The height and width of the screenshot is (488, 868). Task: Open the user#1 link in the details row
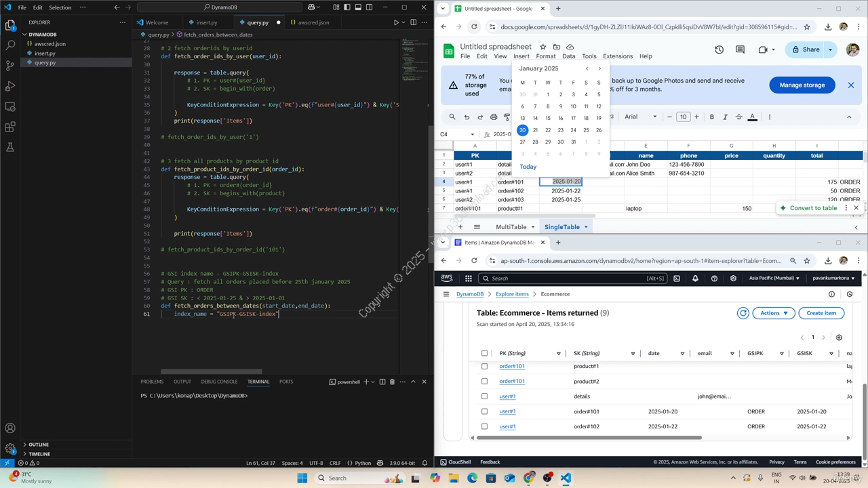point(507,396)
